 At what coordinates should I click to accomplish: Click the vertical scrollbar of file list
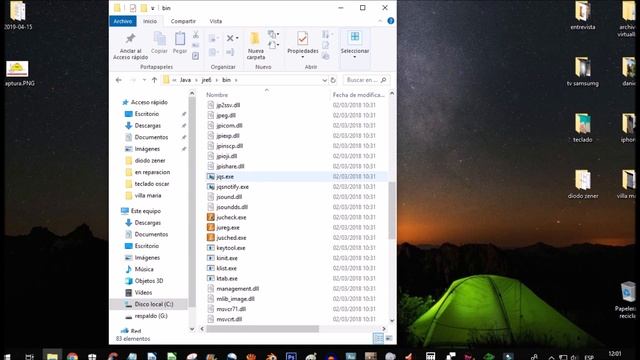pyautogui.click(x=391, y=210)
